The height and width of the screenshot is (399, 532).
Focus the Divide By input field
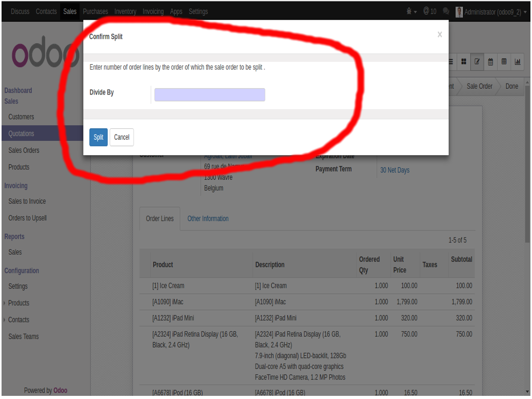tap(210, 95)
